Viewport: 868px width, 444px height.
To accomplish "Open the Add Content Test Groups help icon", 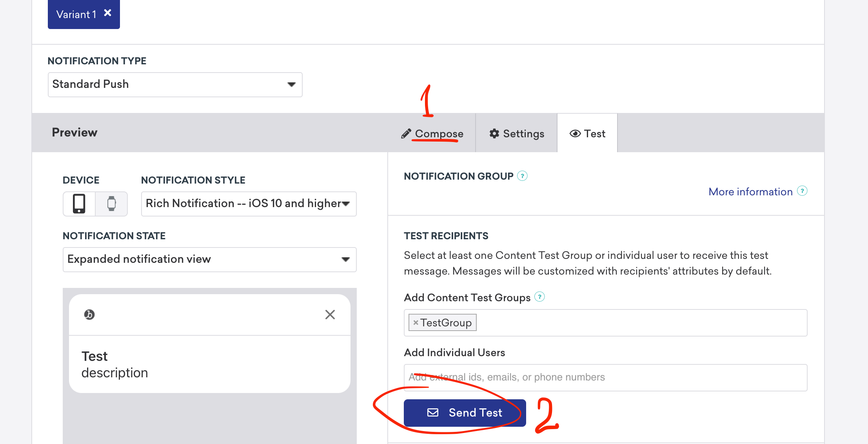I will 539,297.
